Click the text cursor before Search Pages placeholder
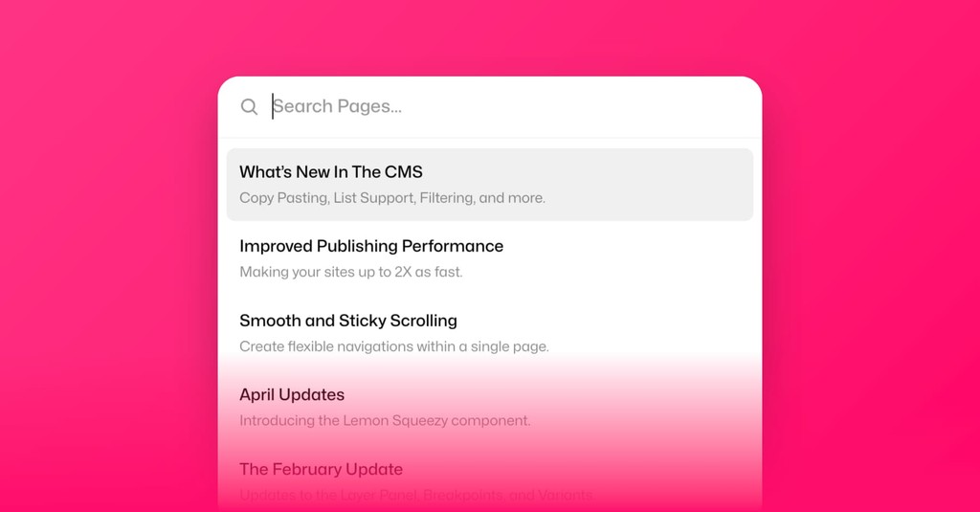The width and height of the screenshot is (980, 512). [x=273, y=106]
